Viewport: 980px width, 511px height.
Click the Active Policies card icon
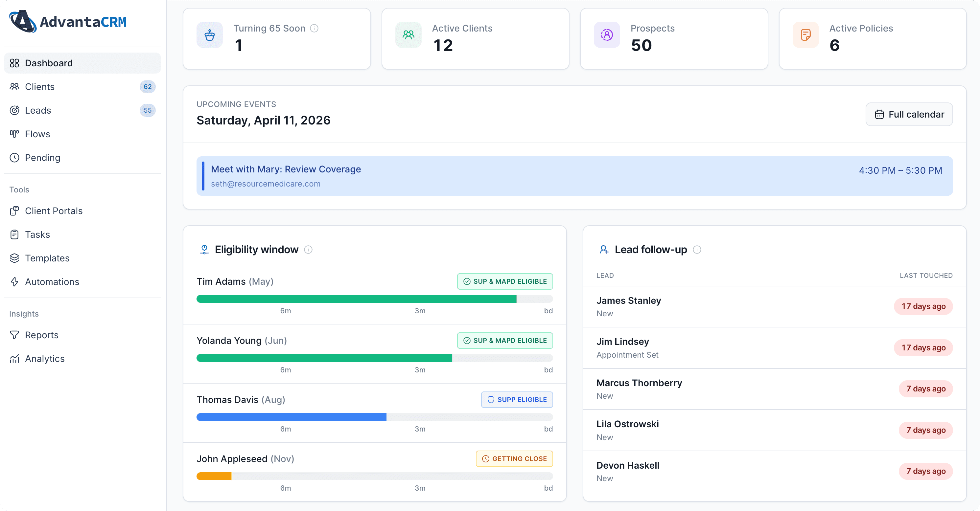coord(805,35)
